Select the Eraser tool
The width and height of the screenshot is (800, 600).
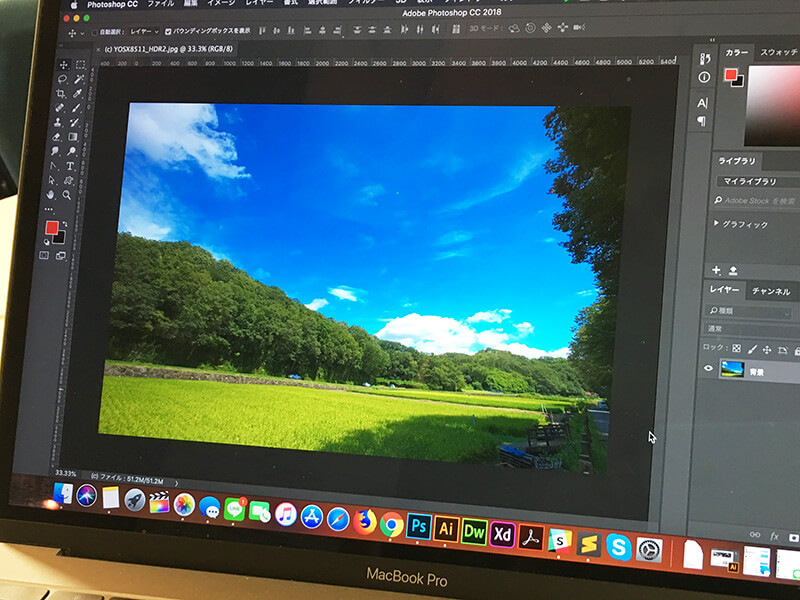pos(57,137)
